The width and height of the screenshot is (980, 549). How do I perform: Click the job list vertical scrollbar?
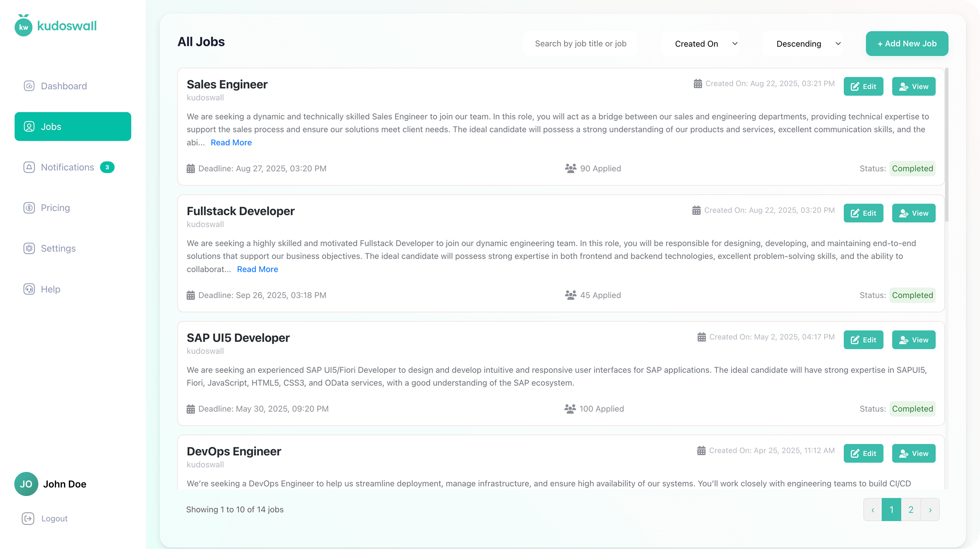946,145
